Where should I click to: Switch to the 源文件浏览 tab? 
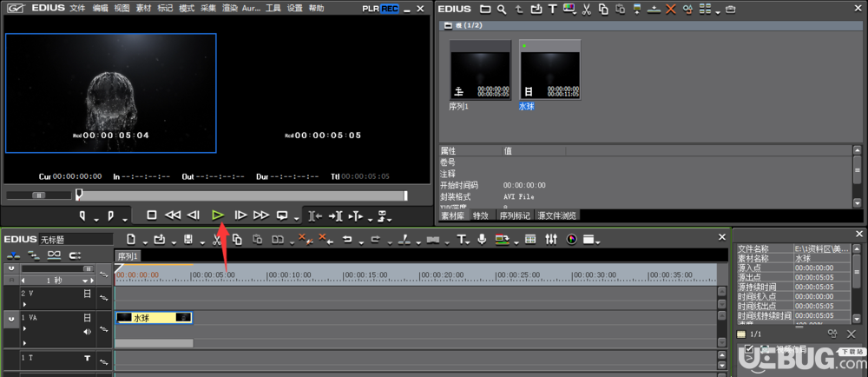click(557, 215)
